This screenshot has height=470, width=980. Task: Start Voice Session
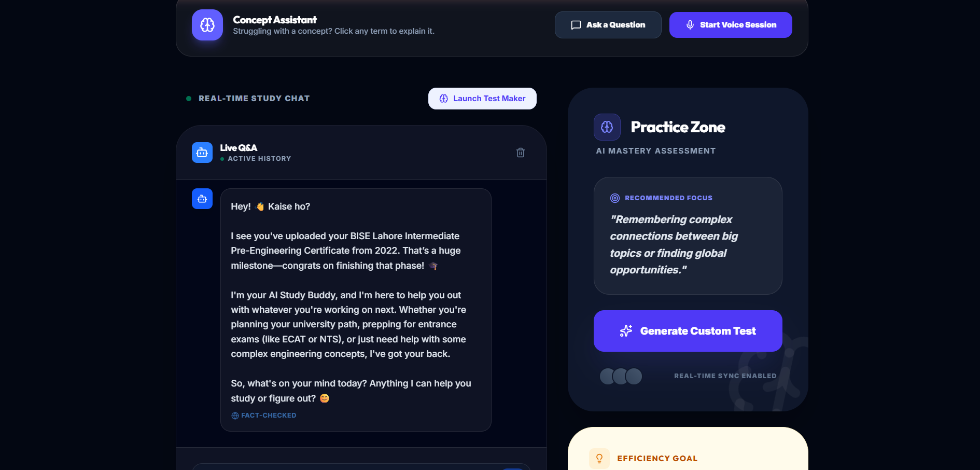coord(731,25)
